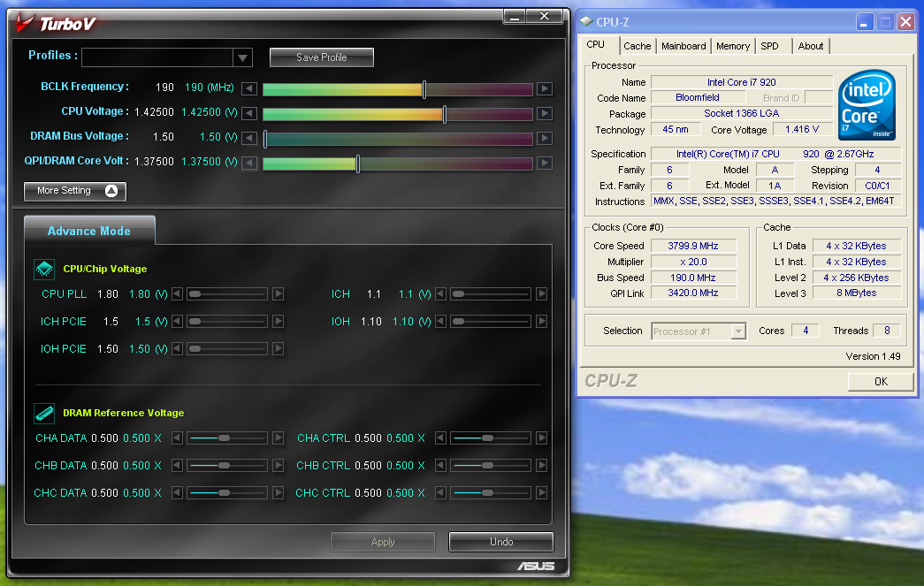The height and width of the screenshot is (586, 924).
Task: Select the Memory tab in CPU-Z
Action: (733, 46)
